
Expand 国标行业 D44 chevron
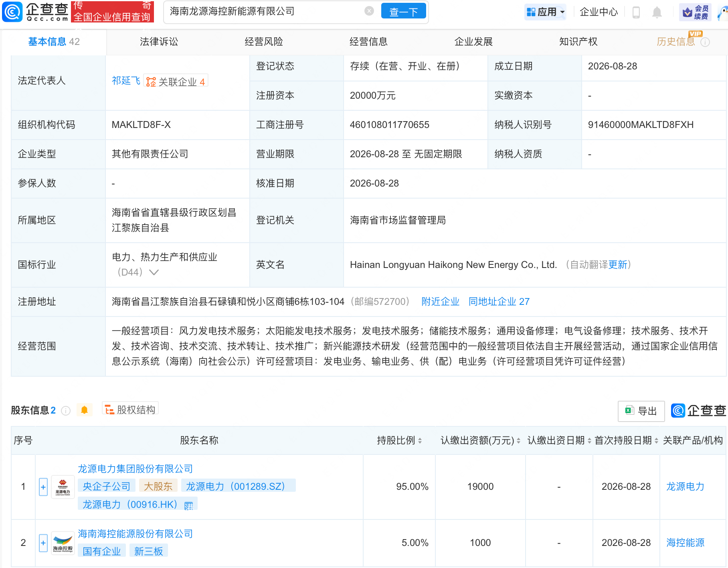pyautogui.click(x=154, y=272)
